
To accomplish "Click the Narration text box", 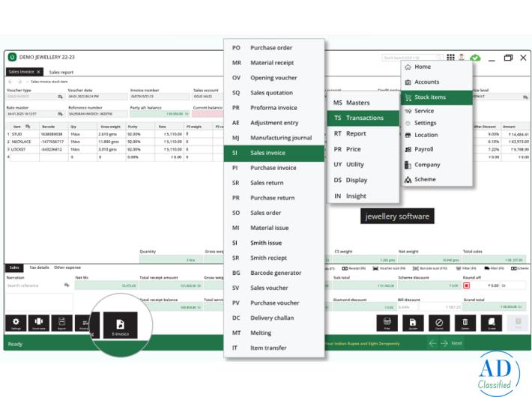I will [x=39, y=302].
